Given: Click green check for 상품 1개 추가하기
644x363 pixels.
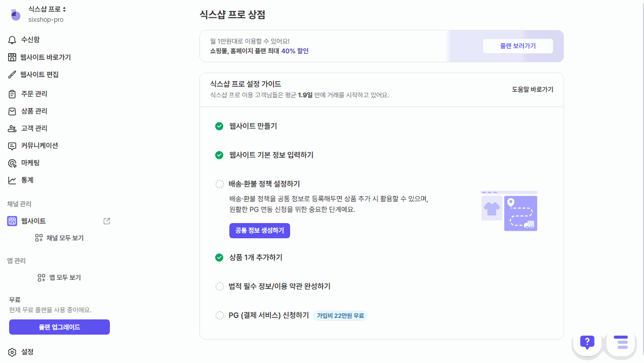Looking at the screenshot, I should [x=219, y=258].
